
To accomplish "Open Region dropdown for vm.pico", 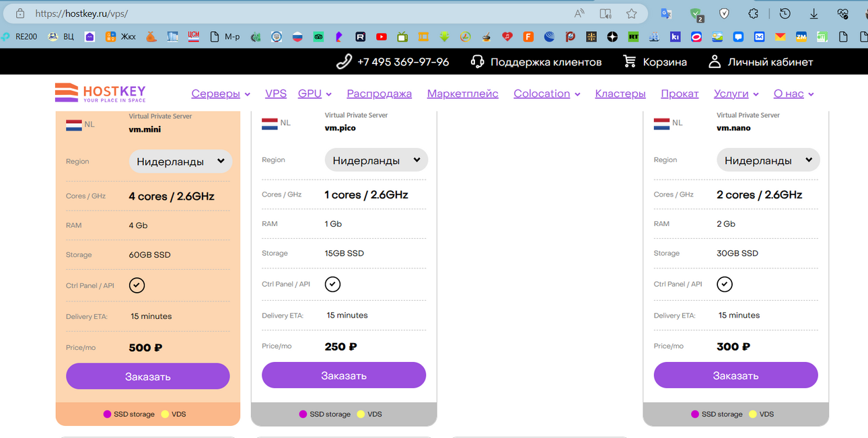I will (x=376, y=160).
